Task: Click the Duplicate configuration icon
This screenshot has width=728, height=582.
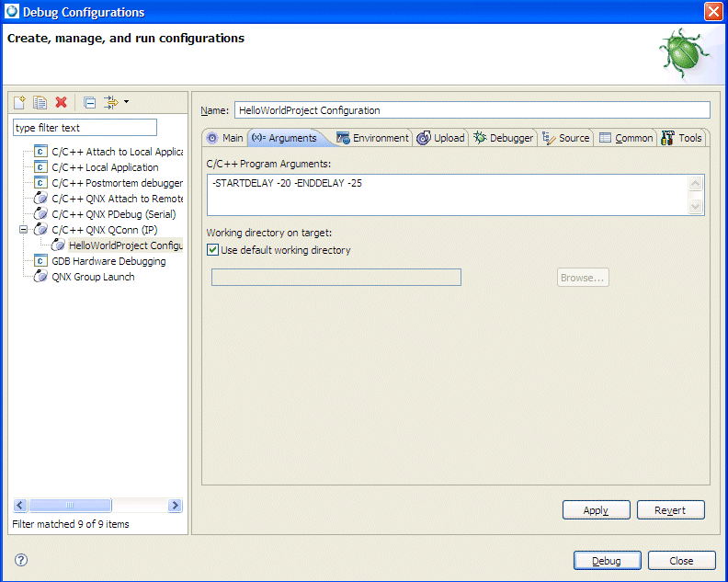Action: [x=40, y=103]
